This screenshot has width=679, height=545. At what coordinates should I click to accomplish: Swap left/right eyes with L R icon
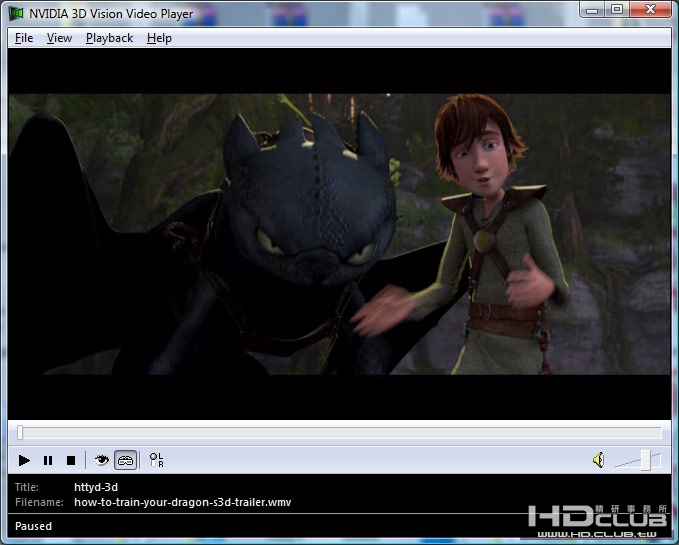tap(156, 460)
